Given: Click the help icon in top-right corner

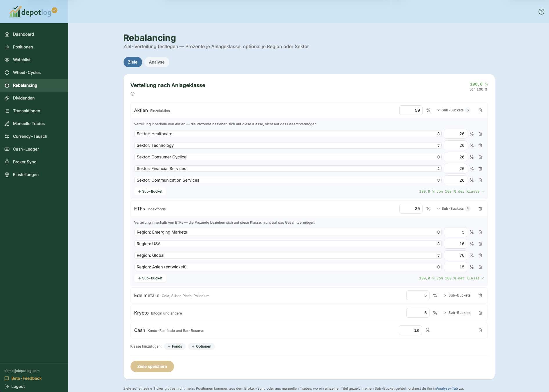Looking at the screenshot, I should pos(541,12).
